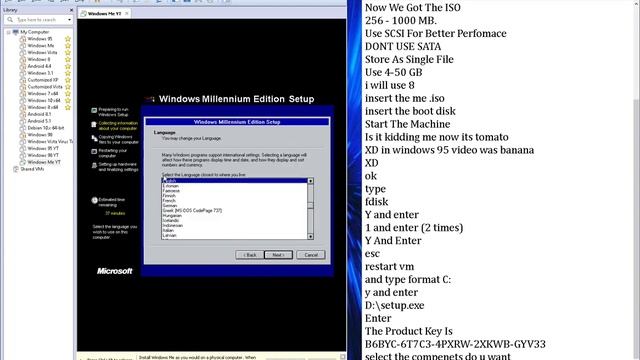
Task: Toggle favorite star for Windows Vista
Action: pos(68,53)
